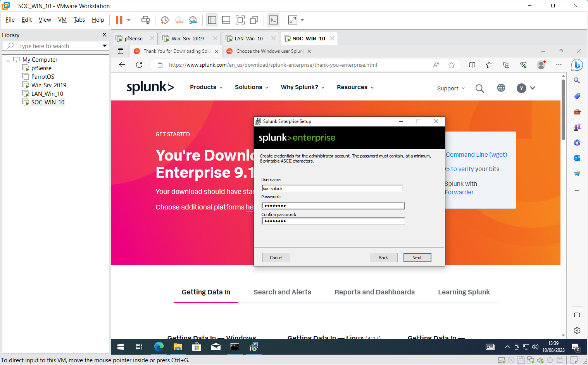
Task: Open the Tabs menu
Action: pyautogui.click(x=79, y=20)
